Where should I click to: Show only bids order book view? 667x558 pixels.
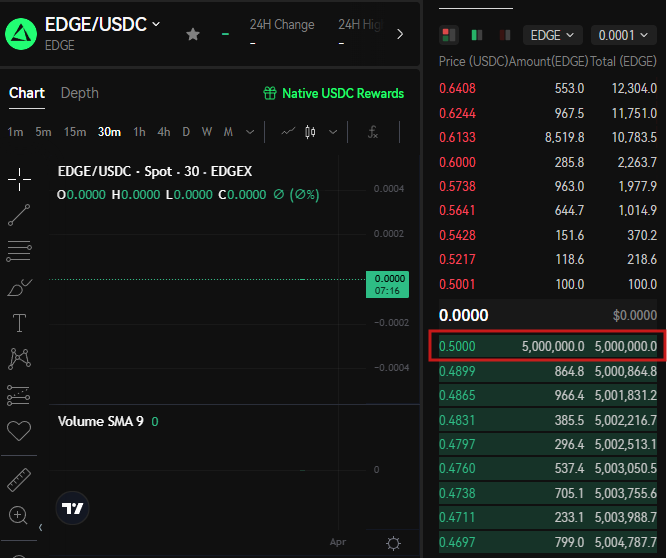[x=477, y=35]
